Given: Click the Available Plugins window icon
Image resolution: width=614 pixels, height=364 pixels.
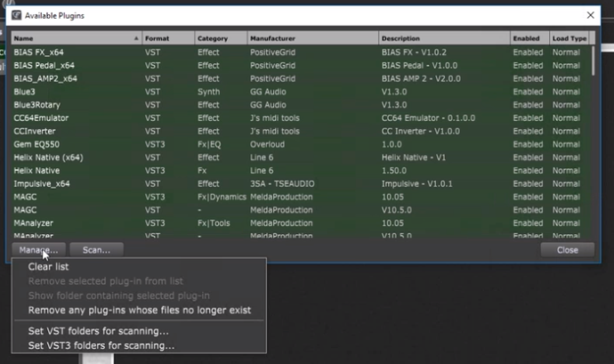Looking at the screenshot, I should 16,15.
